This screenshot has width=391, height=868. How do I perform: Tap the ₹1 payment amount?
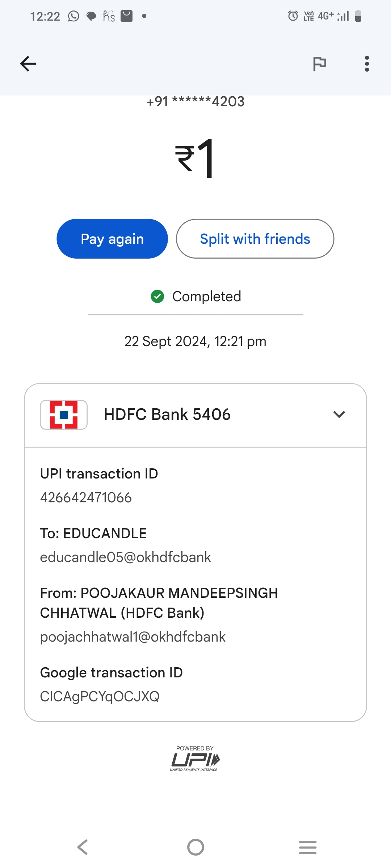[195, 158]
